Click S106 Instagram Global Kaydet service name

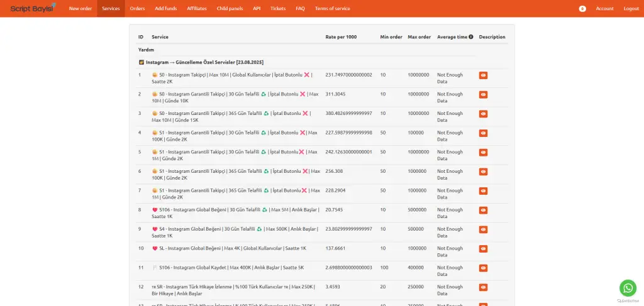(228, 268)
